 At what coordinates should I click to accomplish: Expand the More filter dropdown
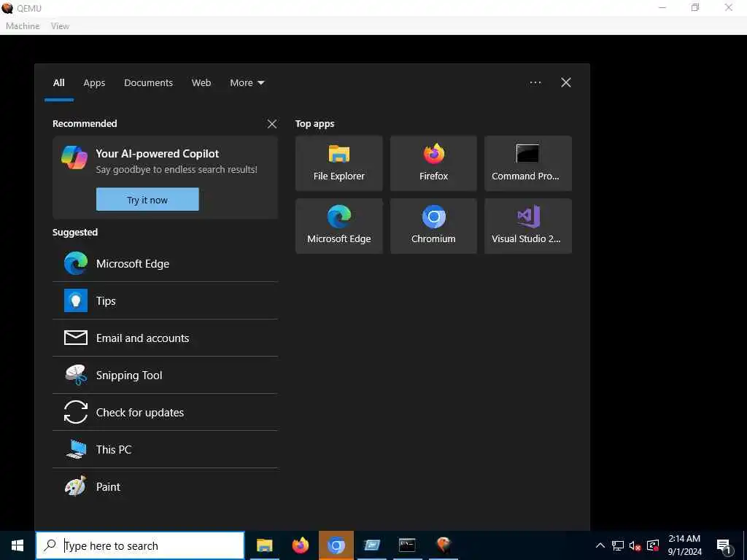pos(247,82)
